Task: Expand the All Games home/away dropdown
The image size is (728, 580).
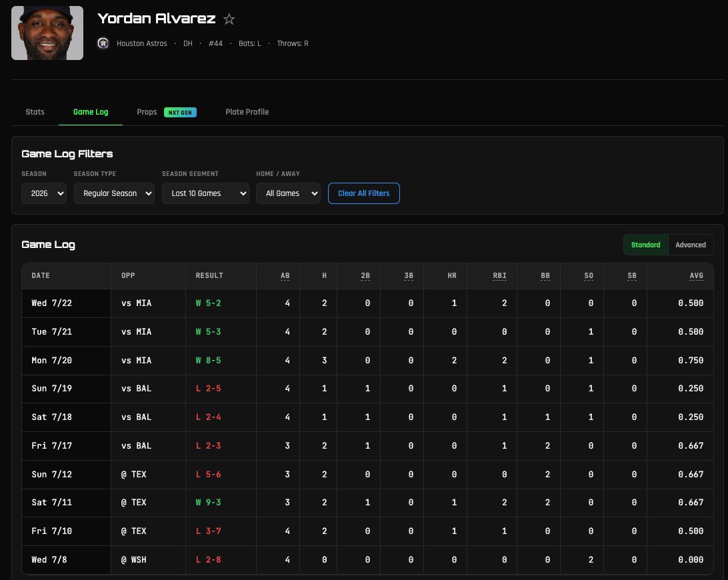Action: (x=288, y=193)
